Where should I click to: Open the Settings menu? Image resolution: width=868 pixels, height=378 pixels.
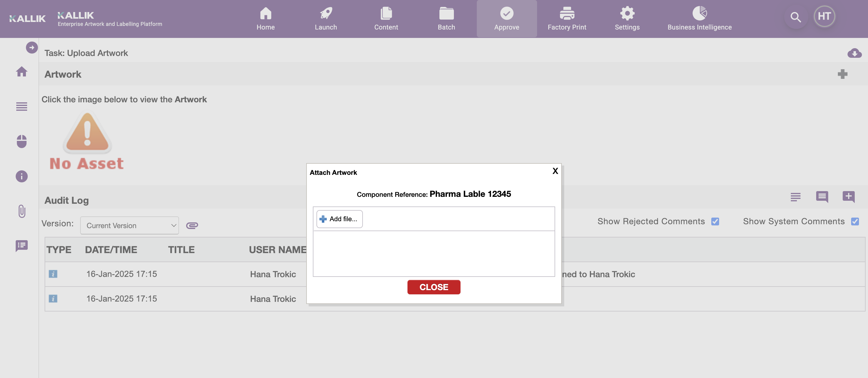(627, 19)
